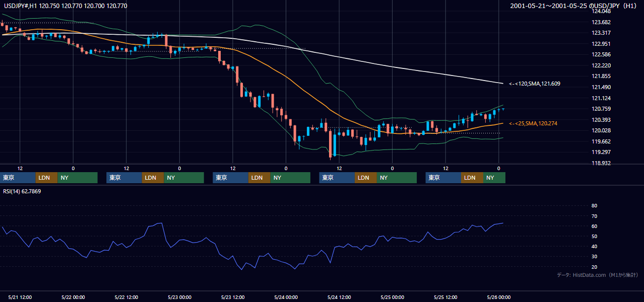Image resolution: width=644 pixels, height=302 pixels.
Task: Click price axis value 122.951
Action: 601,44
